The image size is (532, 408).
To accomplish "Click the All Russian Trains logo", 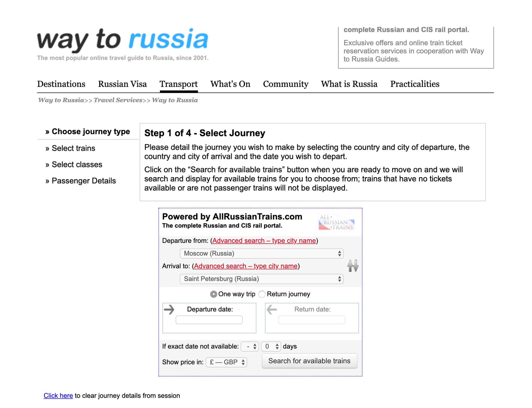I will [x=336, y=222].
